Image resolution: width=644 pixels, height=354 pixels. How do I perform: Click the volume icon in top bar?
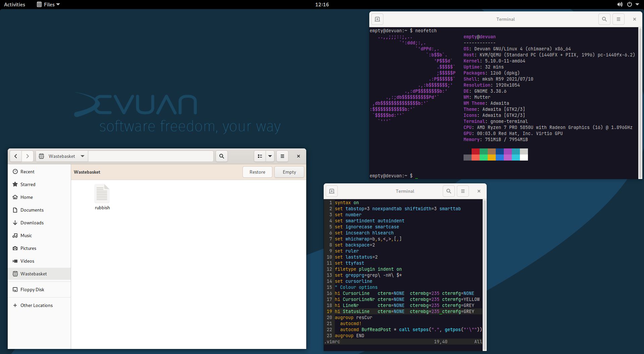(x=620, y=4)
